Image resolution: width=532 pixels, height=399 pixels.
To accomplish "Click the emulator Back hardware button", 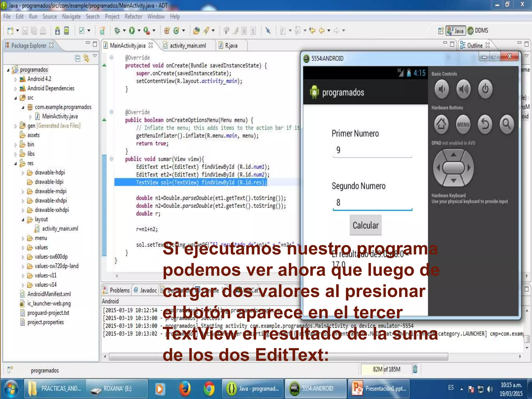I will 485,124.
